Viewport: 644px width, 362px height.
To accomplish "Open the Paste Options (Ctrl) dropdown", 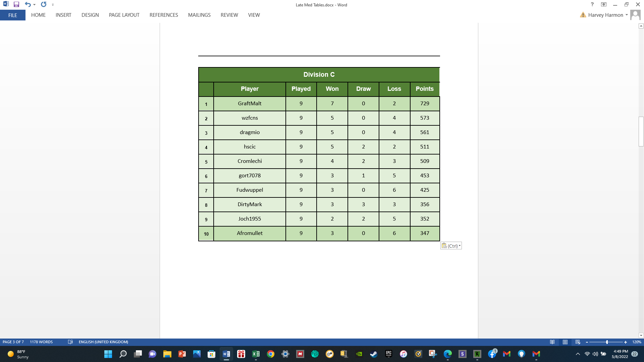I will [x=451, y=246].
